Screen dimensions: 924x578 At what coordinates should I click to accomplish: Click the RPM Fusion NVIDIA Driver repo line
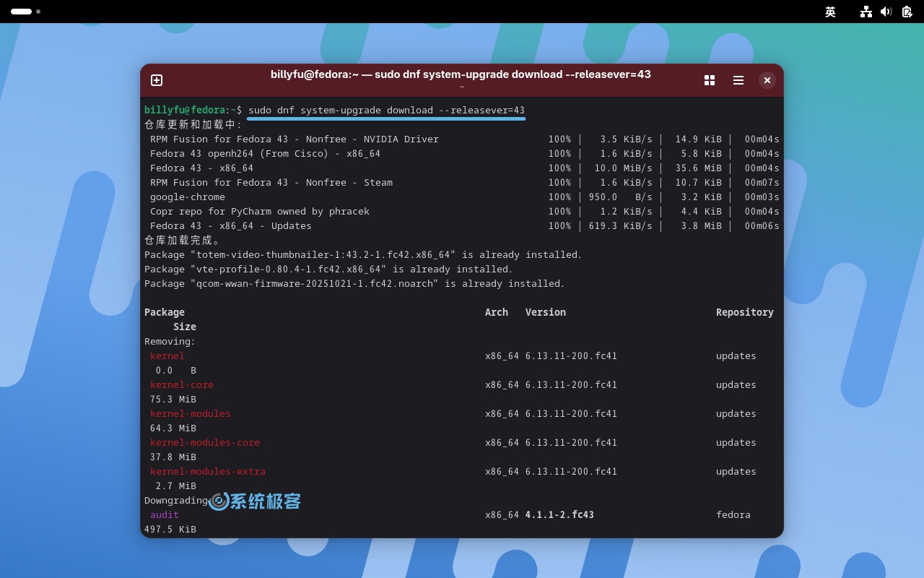click(x=293, y=139)
